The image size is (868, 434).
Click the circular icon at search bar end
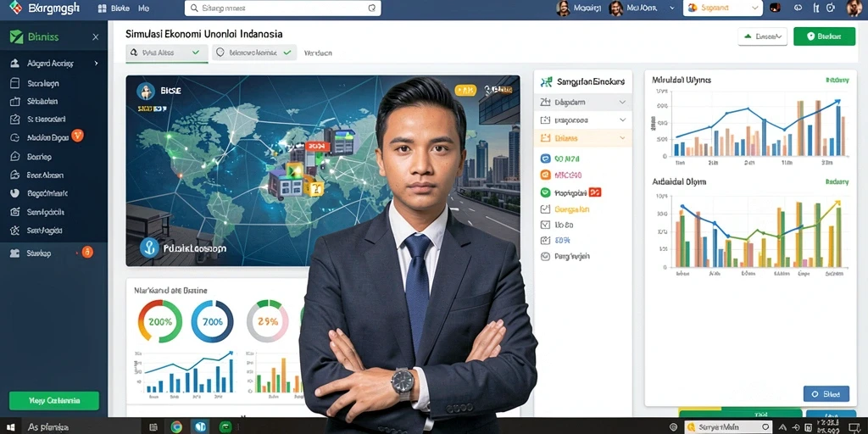371,8
